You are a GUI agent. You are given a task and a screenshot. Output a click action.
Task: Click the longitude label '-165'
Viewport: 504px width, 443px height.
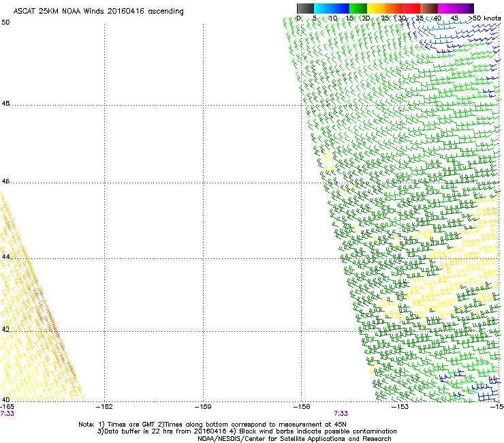click(7, 407)
